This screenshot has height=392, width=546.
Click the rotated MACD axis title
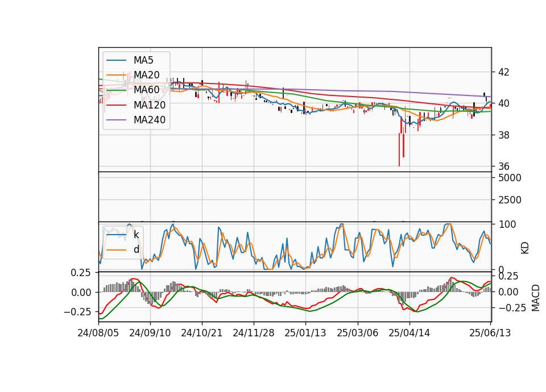[x=536, y=298]
